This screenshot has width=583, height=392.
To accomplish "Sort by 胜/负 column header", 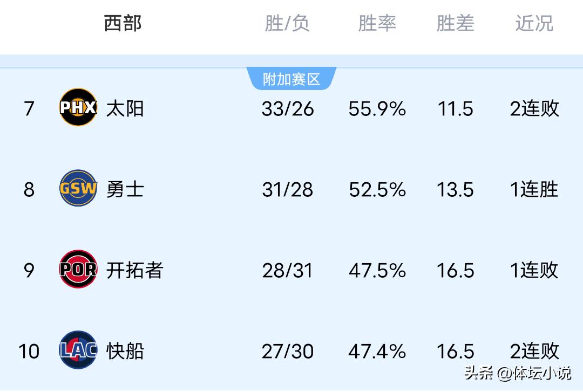I will point(287,24).
